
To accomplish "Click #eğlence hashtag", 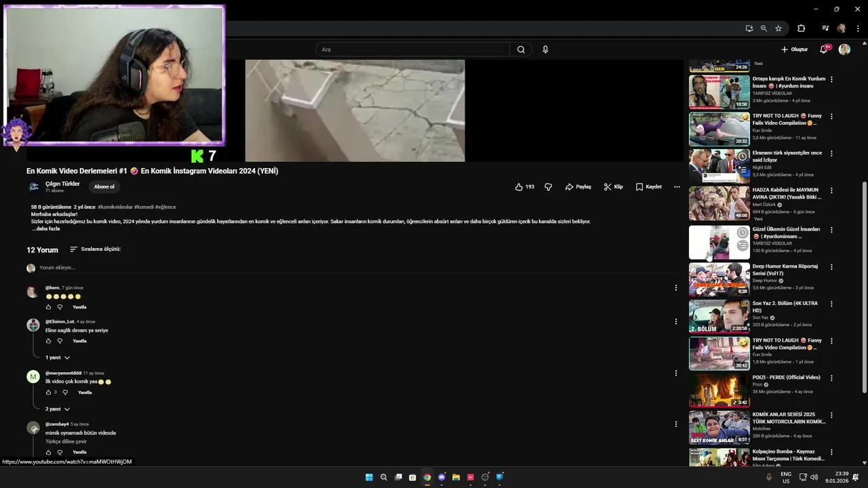I will click(165, 207).
